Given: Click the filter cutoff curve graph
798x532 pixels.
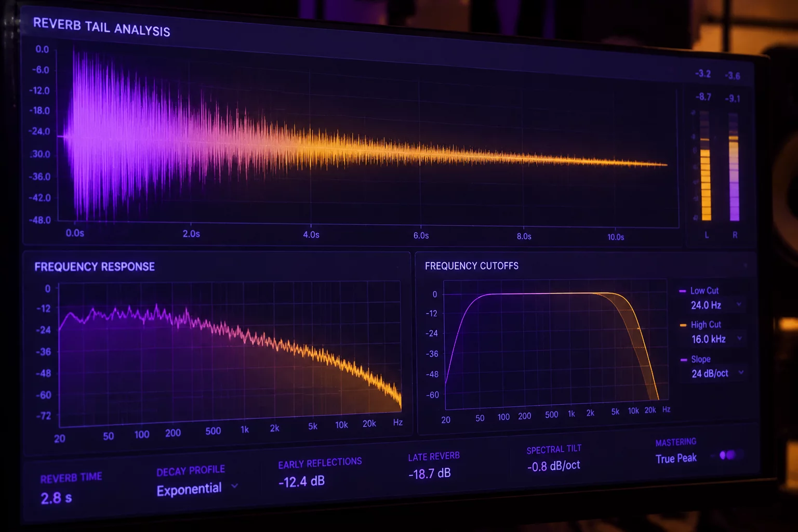Looking at the screenshot, I should (x=556, y=345).
